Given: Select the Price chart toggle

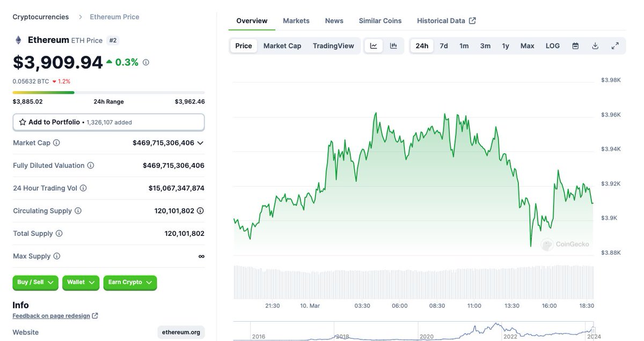Looking at the screenshot, I should (x=244, y=46).
